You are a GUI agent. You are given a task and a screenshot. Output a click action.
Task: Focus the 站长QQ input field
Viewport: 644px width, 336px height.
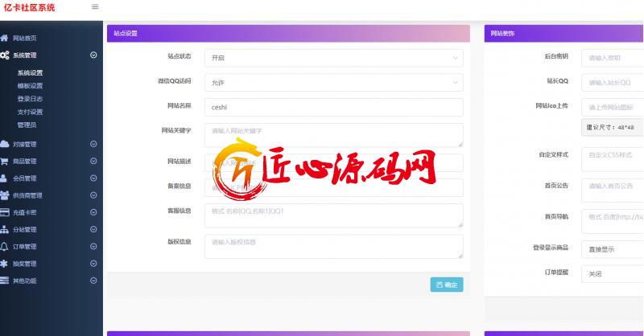613,83
